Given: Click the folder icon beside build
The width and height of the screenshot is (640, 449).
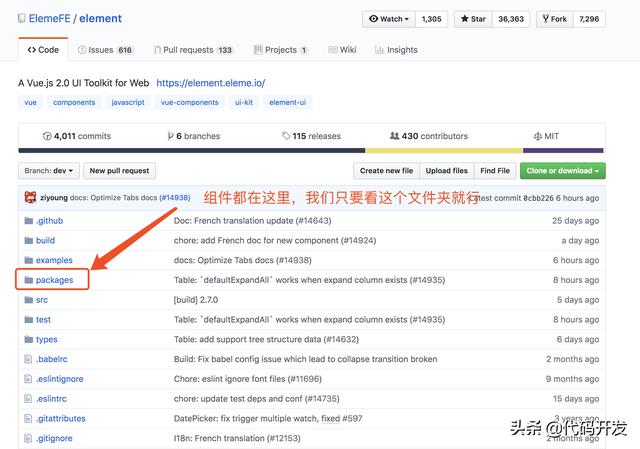Looking at the screenshot, I should (x=29, y=240).
